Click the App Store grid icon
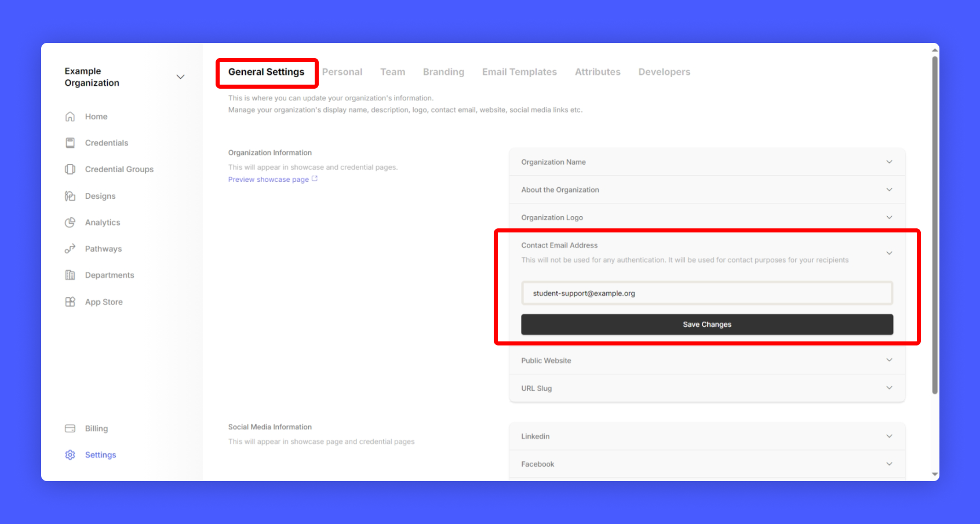Viewport: 980px width, 524px height. coord(70,302)
